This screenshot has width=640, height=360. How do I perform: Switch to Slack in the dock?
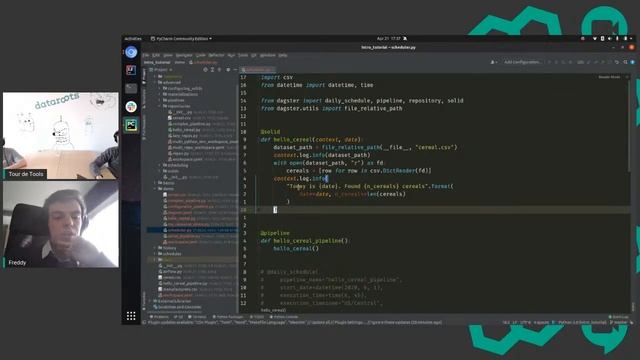tap(131, 107)
